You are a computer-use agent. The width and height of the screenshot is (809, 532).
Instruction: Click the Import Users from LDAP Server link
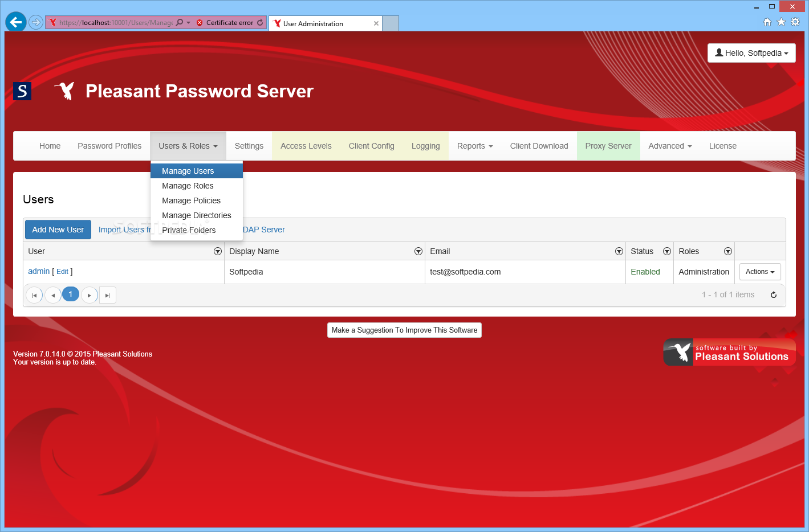264,230
